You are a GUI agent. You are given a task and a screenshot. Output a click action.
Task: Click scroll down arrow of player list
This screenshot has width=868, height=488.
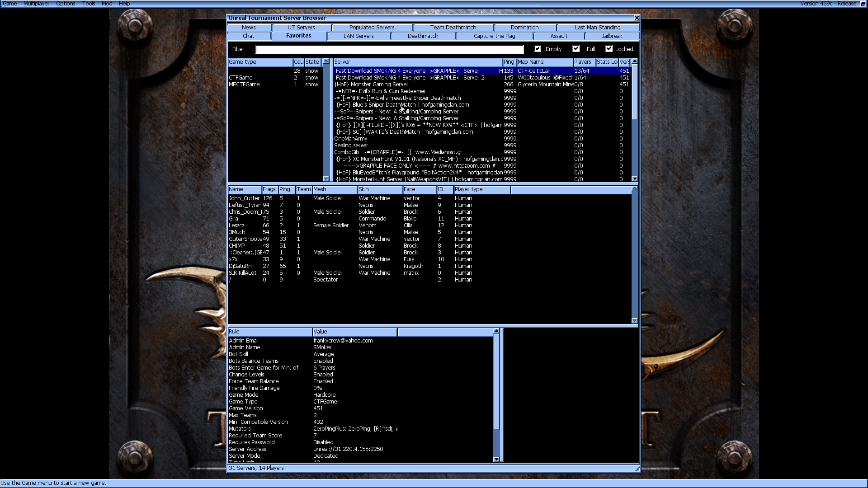click(x=635, y=321)
